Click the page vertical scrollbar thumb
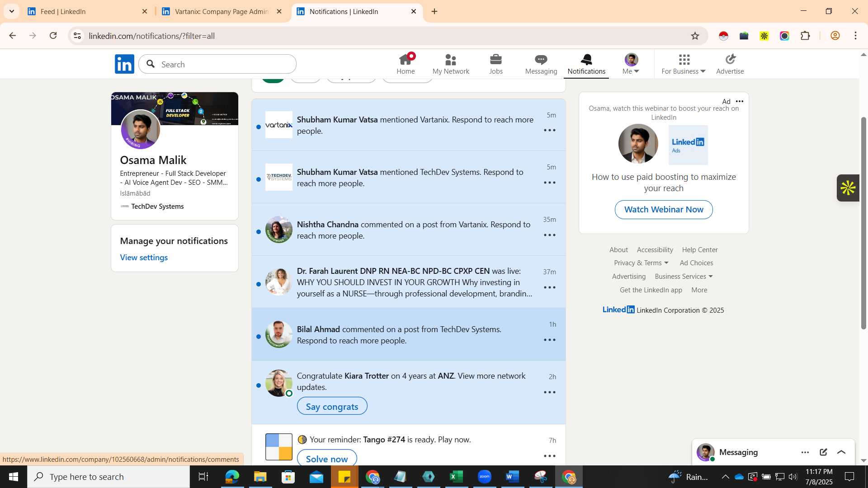This screenshot has height=488, width=868. pyautogui.click(x=863, y=223)
